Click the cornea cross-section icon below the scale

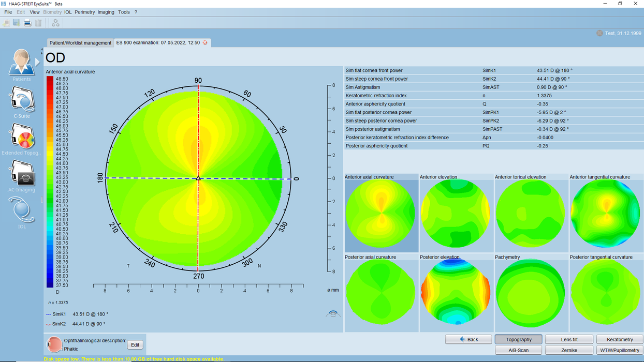(x=333, y=313)
